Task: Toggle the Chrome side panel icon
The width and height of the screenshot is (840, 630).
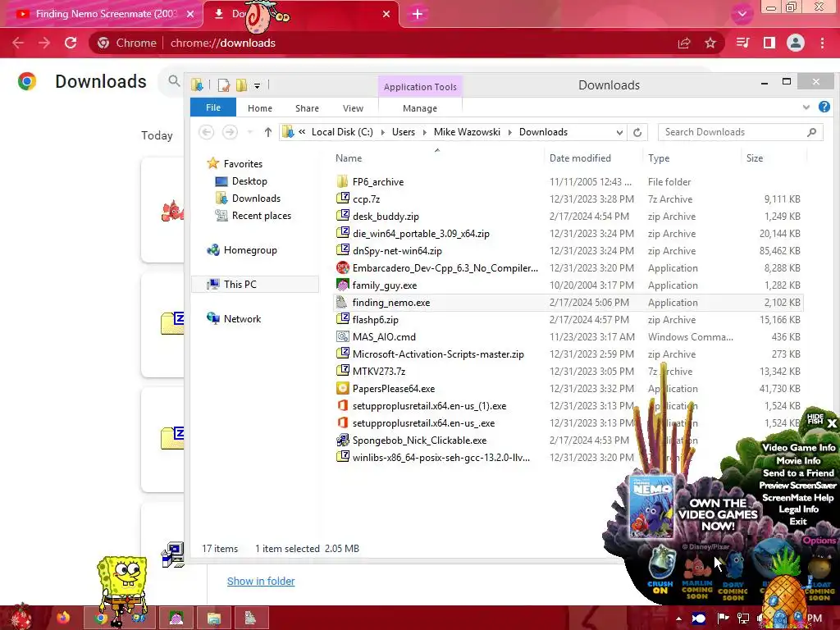Action: (769, 43)
